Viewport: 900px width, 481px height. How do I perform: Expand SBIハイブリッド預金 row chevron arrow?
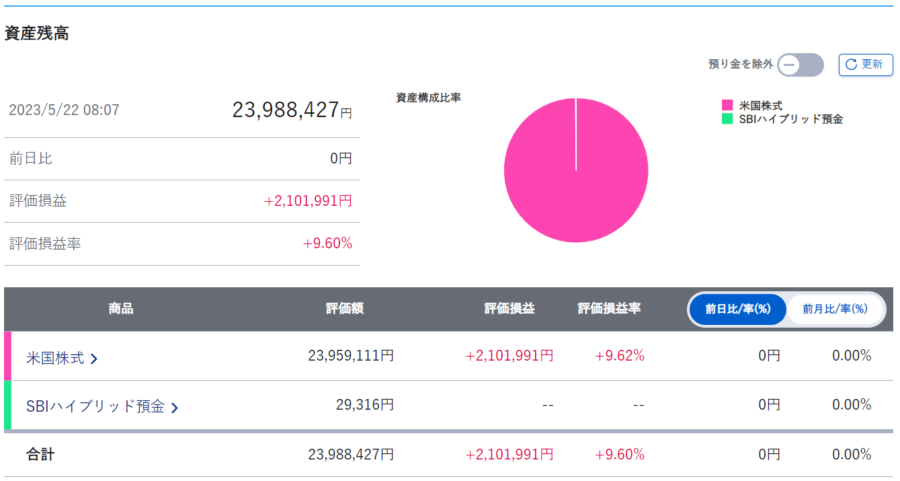[175, 407]
